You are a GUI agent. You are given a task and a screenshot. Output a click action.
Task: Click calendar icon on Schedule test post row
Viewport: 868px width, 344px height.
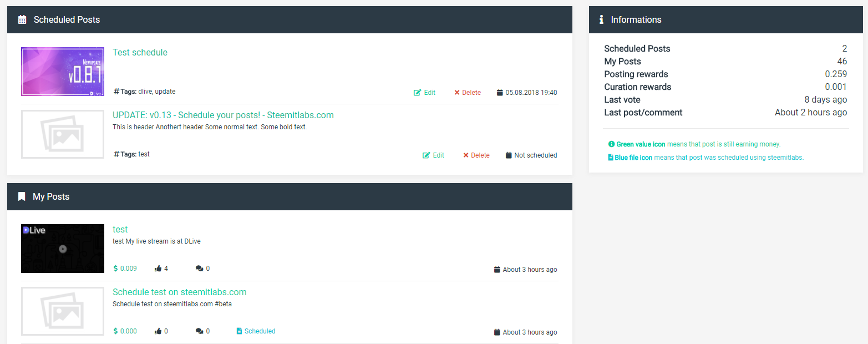(497, 332)
